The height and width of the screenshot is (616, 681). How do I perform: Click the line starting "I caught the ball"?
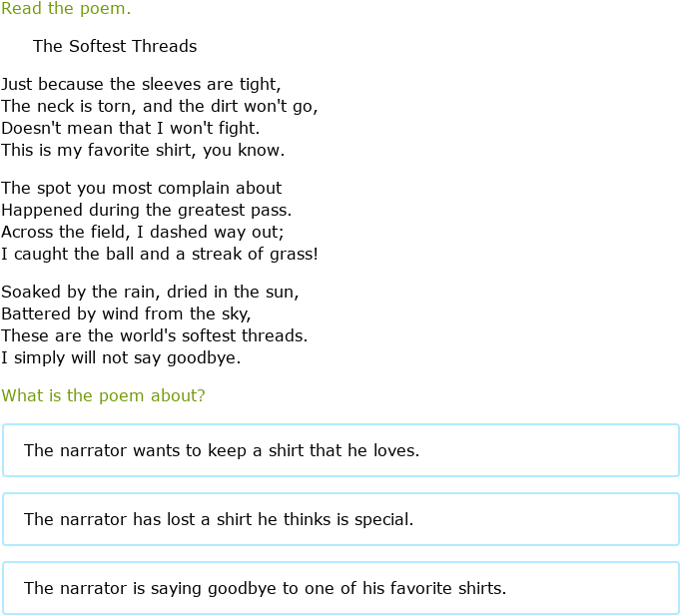coord(160,254)
